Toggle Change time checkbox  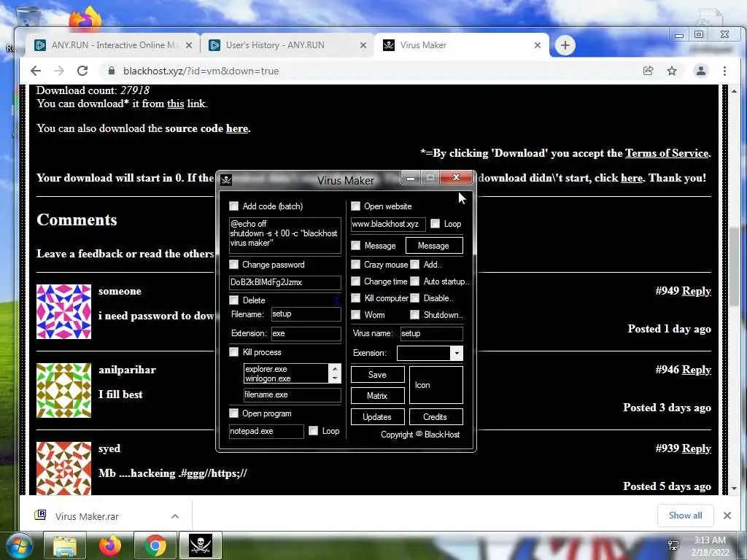pos(355,281)
